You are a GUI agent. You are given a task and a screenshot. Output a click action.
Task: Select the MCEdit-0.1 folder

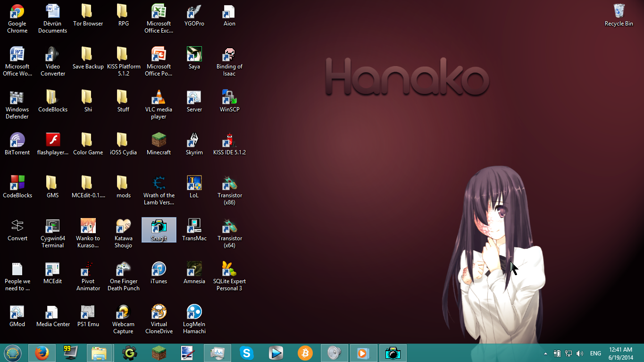click(88, 187)
